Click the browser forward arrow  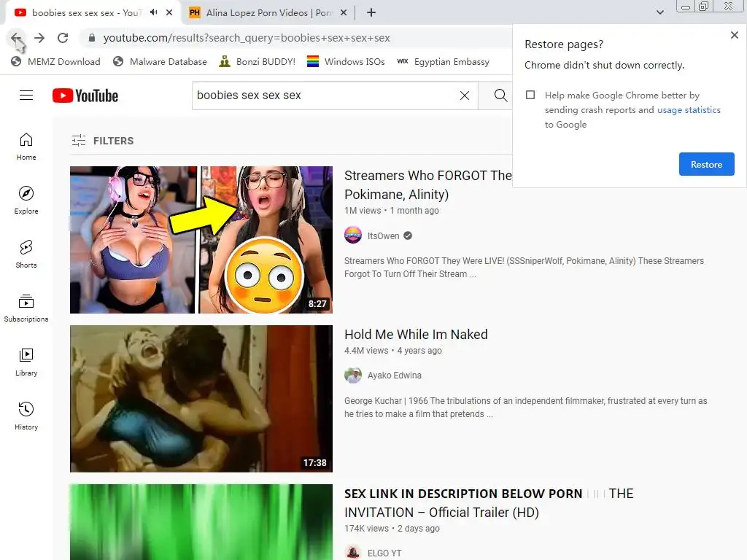tap(39, 38)
